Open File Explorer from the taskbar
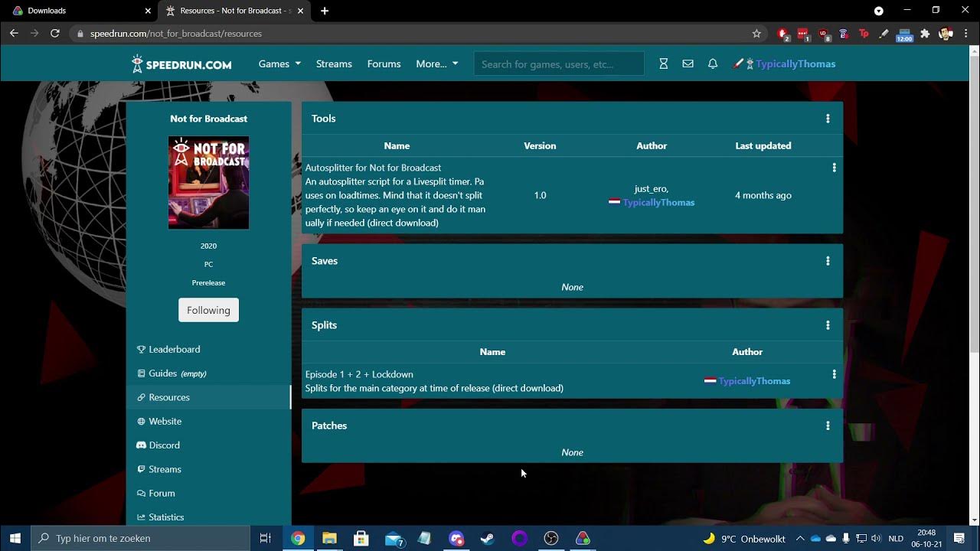980x551 pixels. pyautogui.click(x=329, y=538)
